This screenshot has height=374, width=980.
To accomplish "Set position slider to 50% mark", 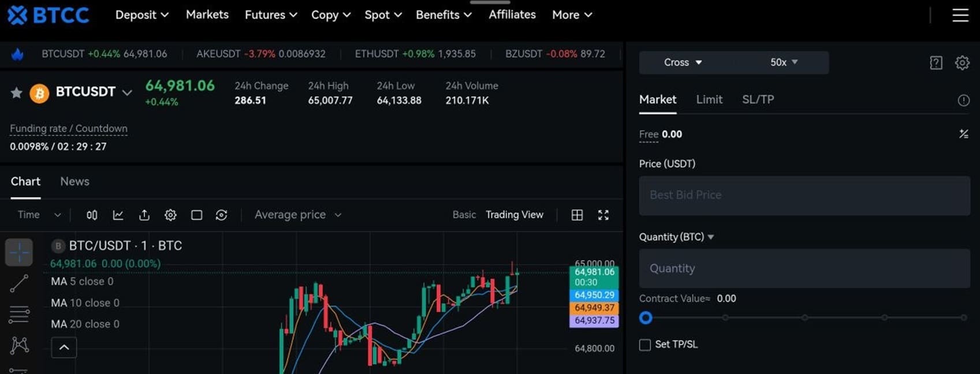I will (x=804, y=317).
